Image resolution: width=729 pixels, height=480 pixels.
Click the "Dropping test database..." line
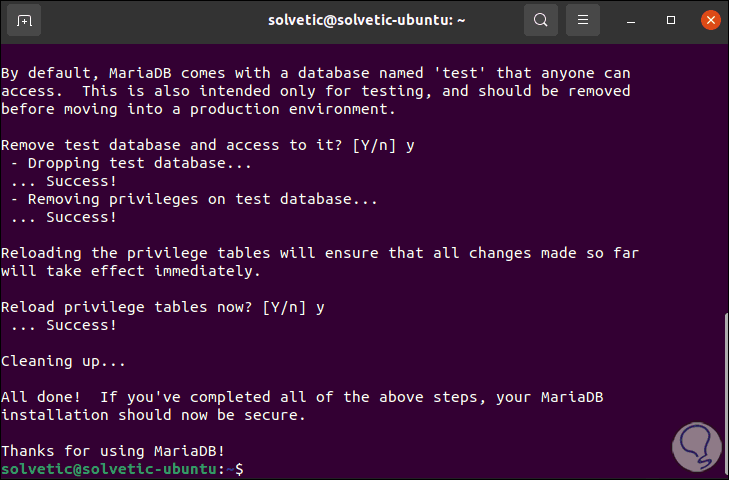(x=132, y=163)
